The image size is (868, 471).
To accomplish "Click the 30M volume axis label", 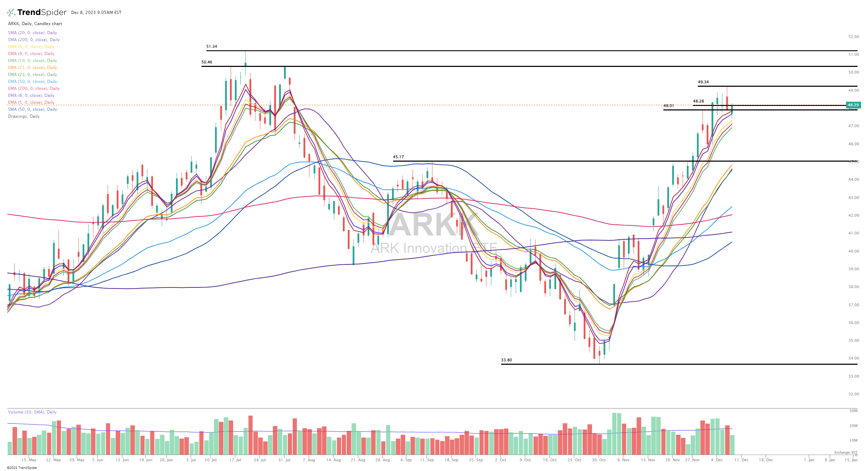I will 853,411.
